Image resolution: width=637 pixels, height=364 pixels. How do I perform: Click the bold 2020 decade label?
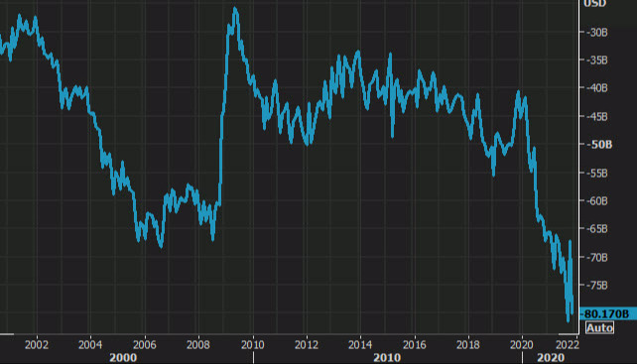tap(551, 358)
